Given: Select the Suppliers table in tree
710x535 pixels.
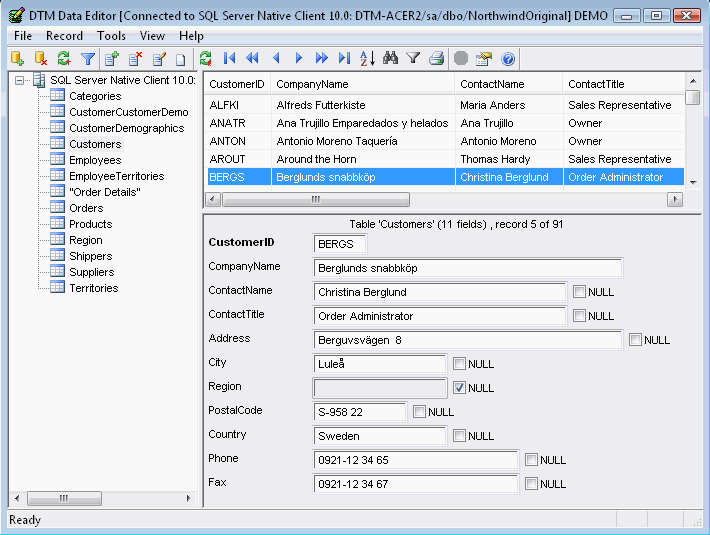Looking at the screenshot, I should tap(91, 272).
